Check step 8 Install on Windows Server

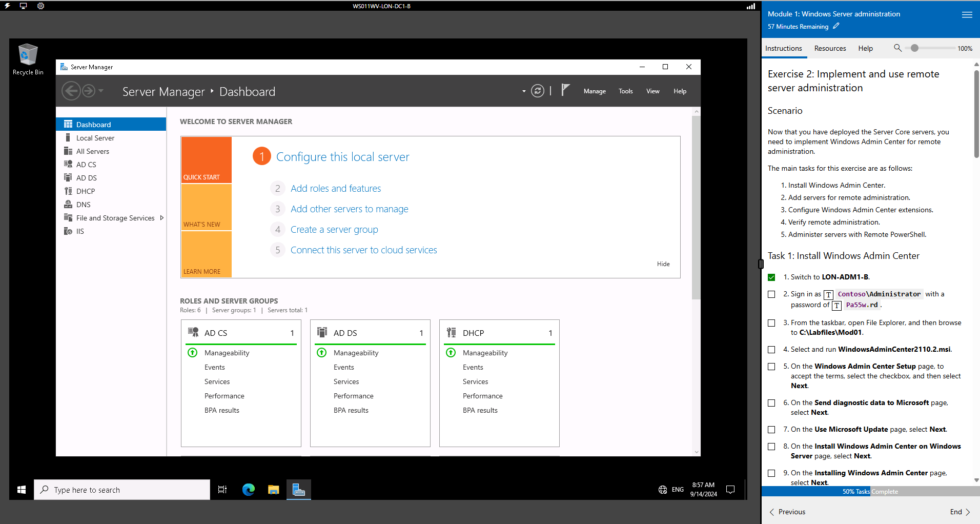771,447
